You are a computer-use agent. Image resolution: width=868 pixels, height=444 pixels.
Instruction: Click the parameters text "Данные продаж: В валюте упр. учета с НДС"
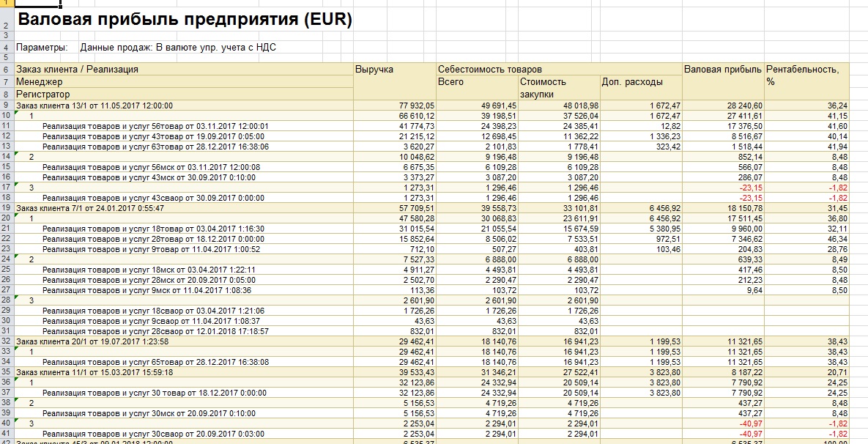click(x=178, y=48)
